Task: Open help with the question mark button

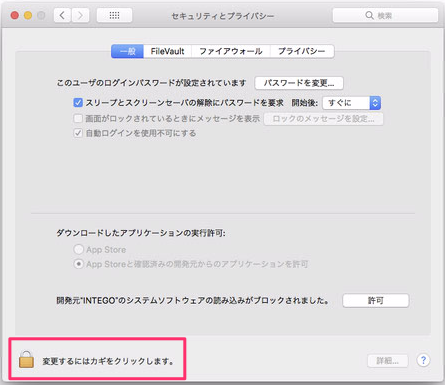Action: pos(423,360)
